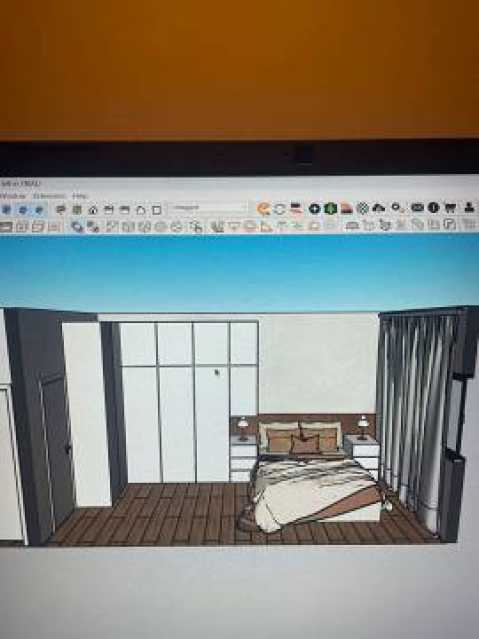479x639 pixels.
Task: Switch to Iso view house icon
Action: [93, 210]
